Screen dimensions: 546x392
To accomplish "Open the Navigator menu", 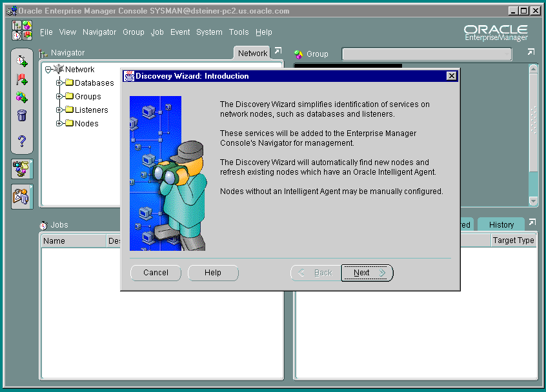I will (99, 32).
